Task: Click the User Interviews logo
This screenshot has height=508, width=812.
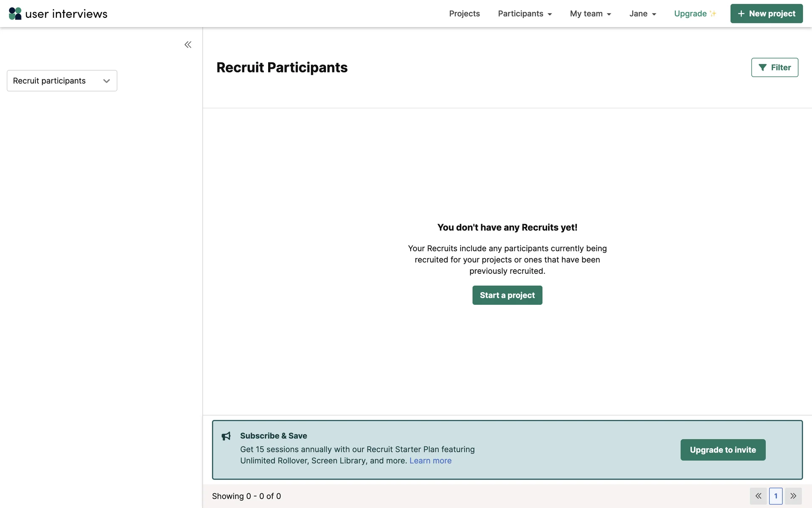Action: 58,14
